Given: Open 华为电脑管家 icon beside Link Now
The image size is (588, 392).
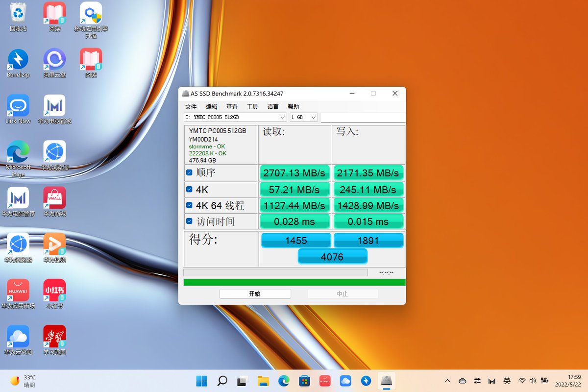Looking at the screenshot, I should click(x=54, y=109).
